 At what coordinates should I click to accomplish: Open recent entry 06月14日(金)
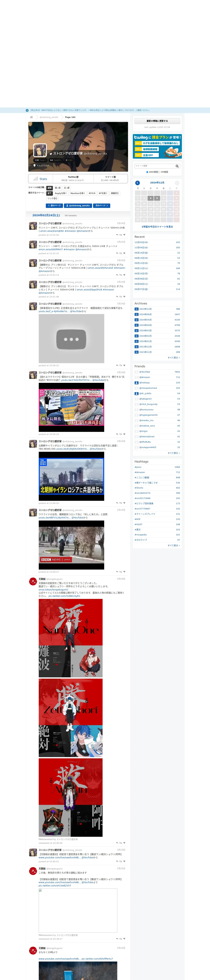point(141,253)
